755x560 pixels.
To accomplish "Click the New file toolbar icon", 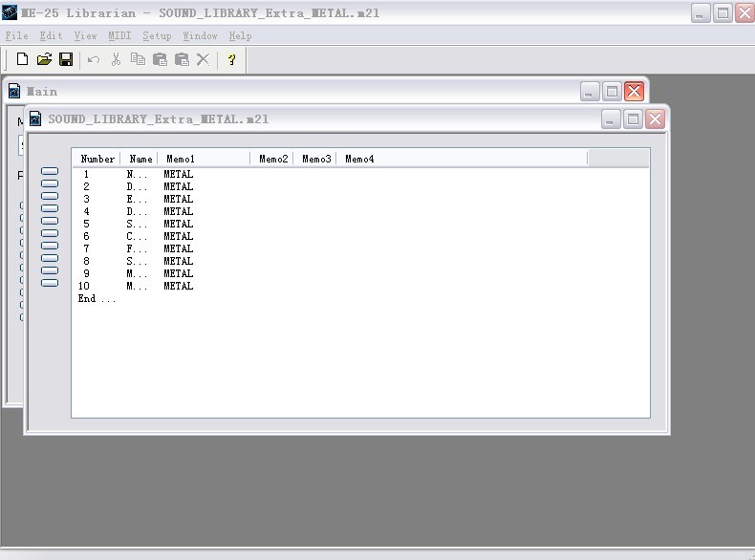I will (22, 59).
